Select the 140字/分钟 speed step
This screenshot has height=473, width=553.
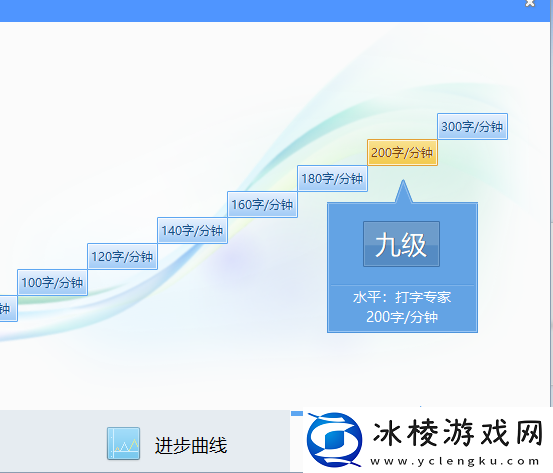pos(192,231)
